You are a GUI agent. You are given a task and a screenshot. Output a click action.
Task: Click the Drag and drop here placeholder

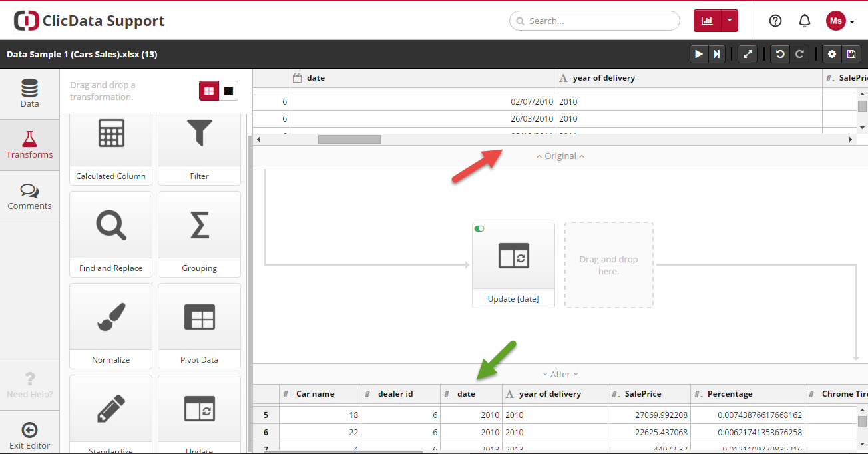point(608,265)
